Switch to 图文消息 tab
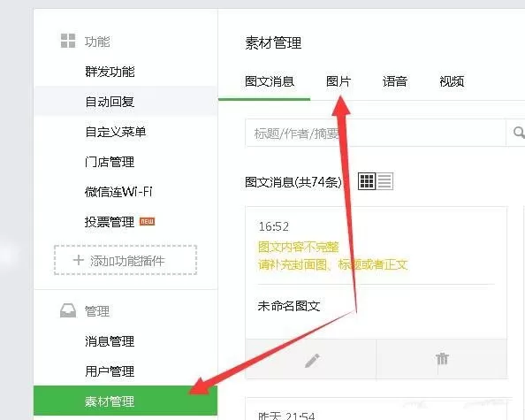This screenshot has width=525, height=420. [270, 81]
